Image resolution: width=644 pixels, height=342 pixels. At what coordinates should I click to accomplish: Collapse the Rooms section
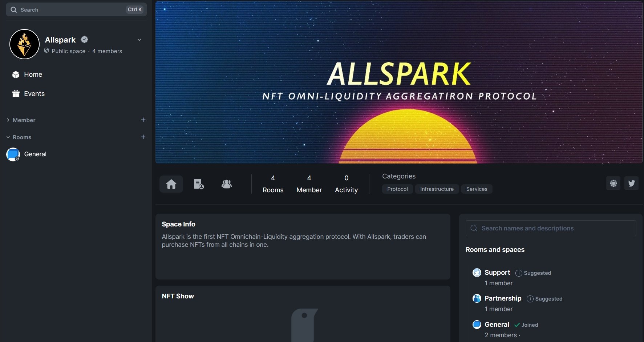[8, 137]
